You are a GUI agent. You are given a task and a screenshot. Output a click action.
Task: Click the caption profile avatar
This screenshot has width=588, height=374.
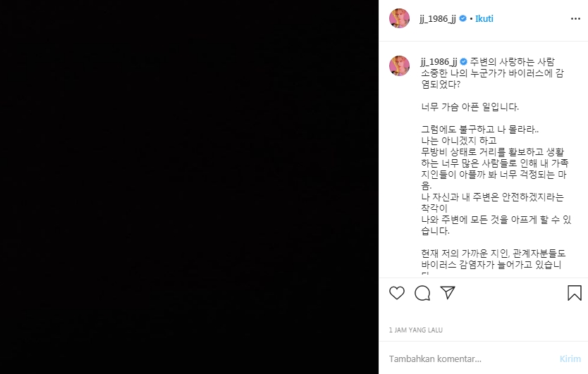[399, 66]
